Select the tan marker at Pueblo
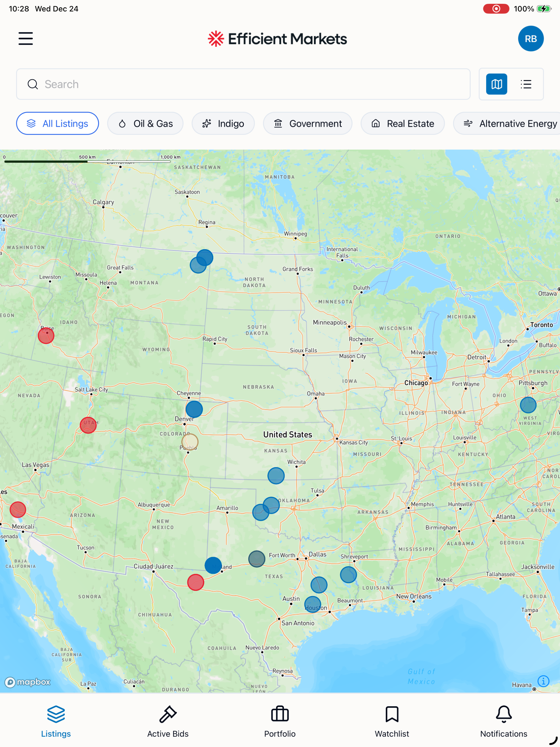Screen dimensions: 560x747 (x=190, y=442)
